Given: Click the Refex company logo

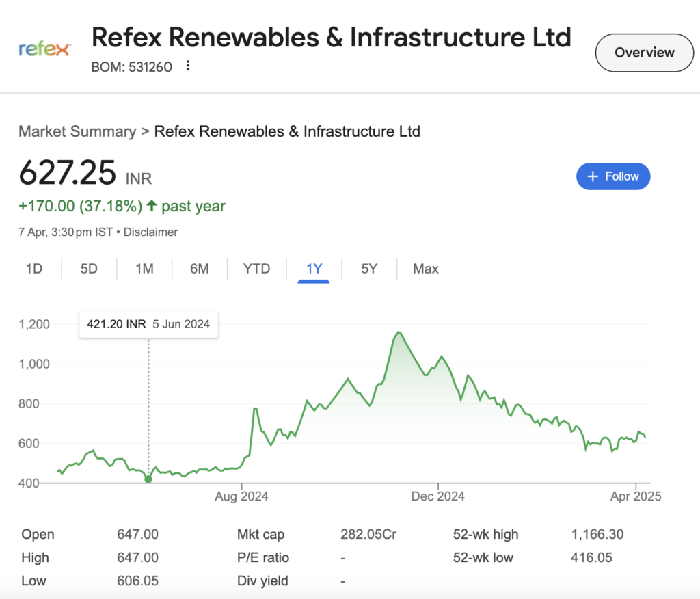Looking at the screenshot, I should 45,49.
